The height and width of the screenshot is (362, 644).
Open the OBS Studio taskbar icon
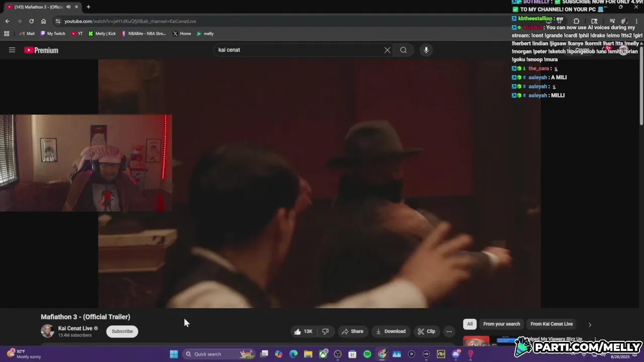[x=338, y=354]
